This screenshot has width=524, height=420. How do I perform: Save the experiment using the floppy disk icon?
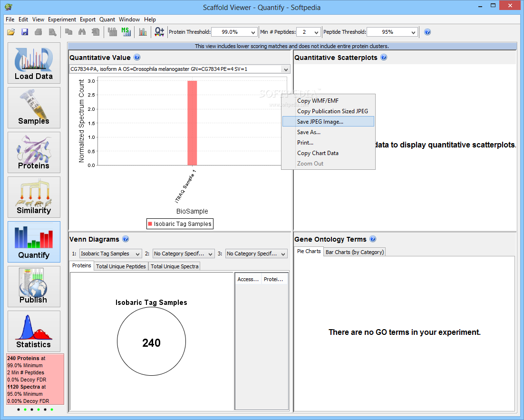25,32
